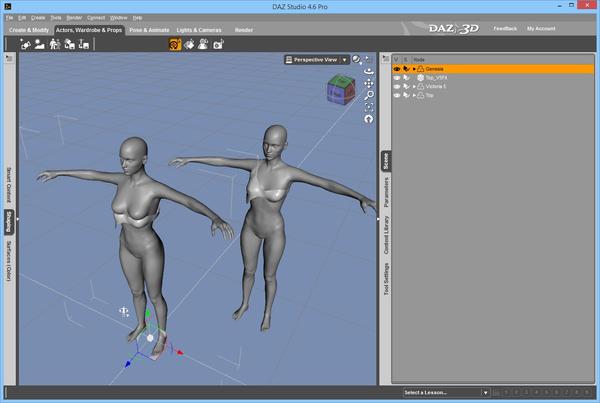Viewport: 600px width, 403px height.
Task: Click the transform gizmo at figure's feet
Action: coord(150,338)
